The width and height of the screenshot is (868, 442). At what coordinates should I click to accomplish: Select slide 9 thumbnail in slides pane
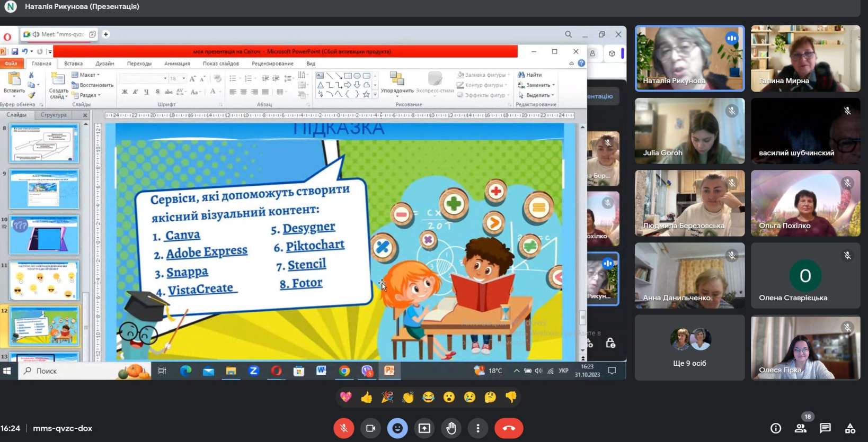click(x=44, y=189)
